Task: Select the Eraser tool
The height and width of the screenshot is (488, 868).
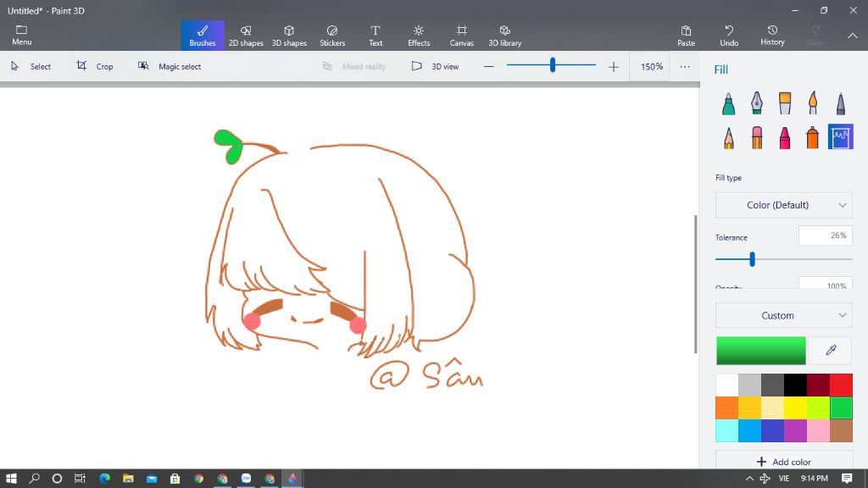Action: 757,137
